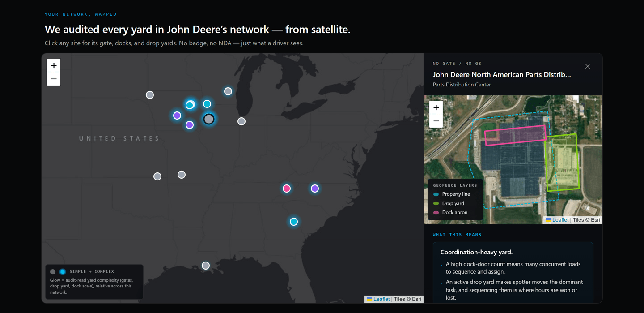Zoom out on the main network map
Screen dimensions: 644x313
pyautogui.click(x=54, y=79)
